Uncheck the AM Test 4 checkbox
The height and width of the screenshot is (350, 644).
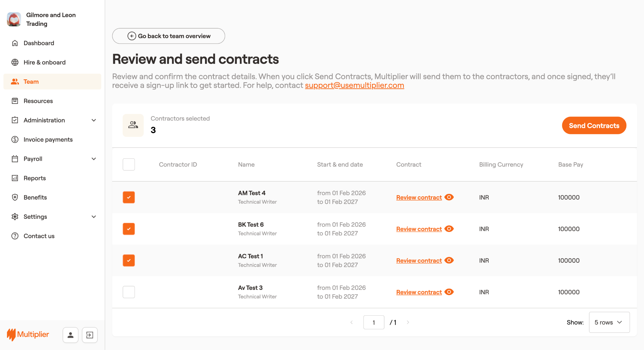click(129, 197)
